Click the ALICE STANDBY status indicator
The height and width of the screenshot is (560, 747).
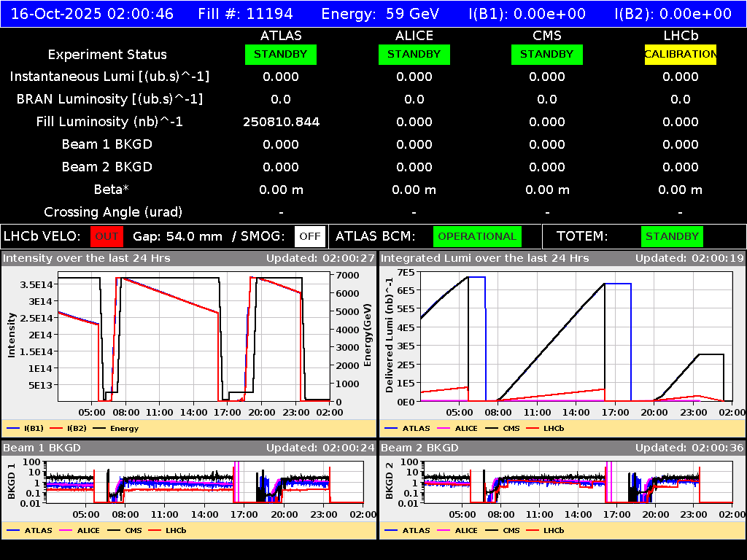coord(414,54)
